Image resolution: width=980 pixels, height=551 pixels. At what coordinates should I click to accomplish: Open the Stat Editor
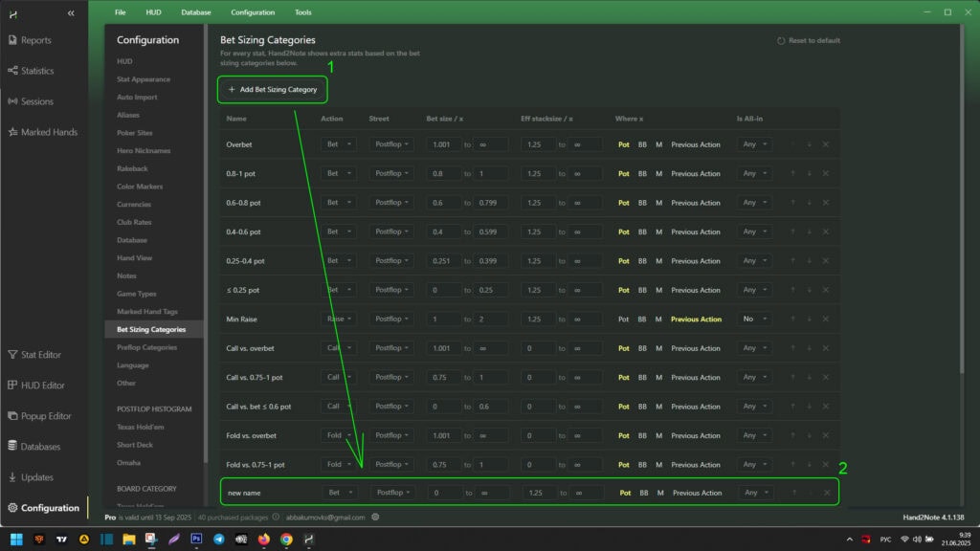point(40,355)
